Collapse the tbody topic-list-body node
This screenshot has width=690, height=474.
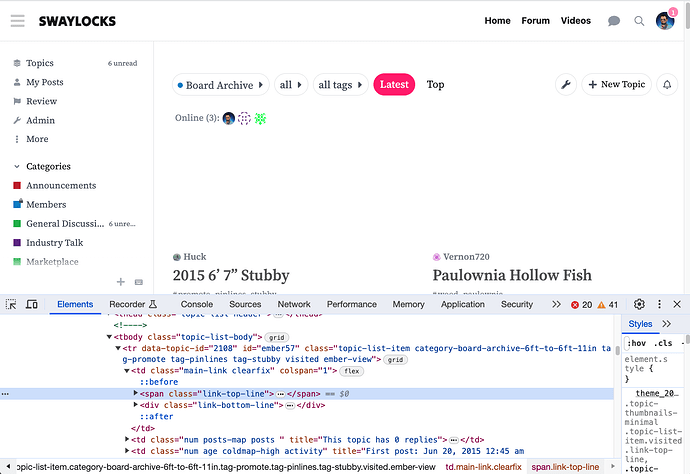pyautogui.click(x=109, y=337)
